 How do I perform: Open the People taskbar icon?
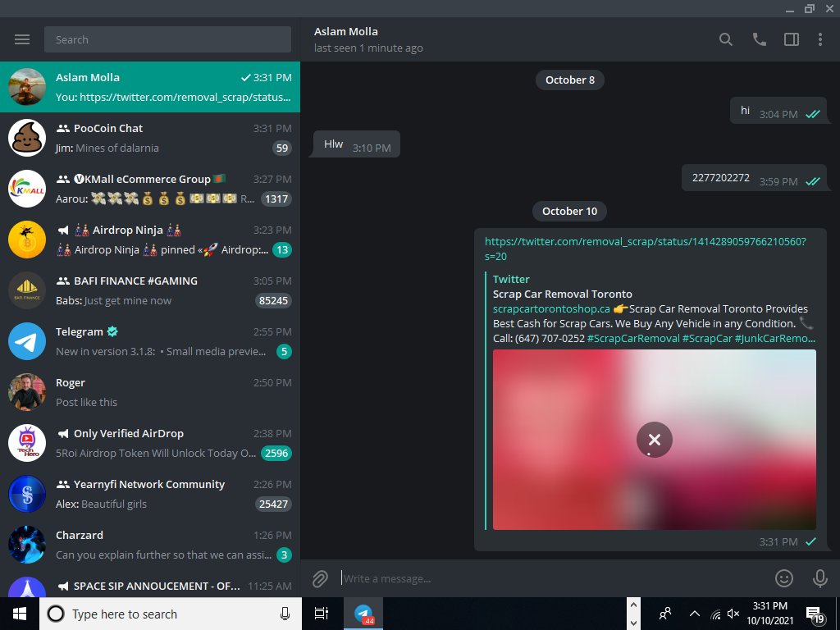[665, 614]
